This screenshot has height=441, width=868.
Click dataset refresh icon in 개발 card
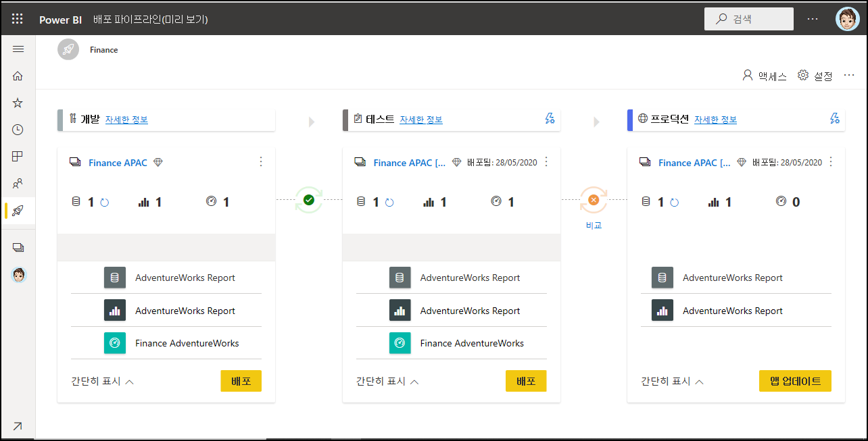click(104, 202)
